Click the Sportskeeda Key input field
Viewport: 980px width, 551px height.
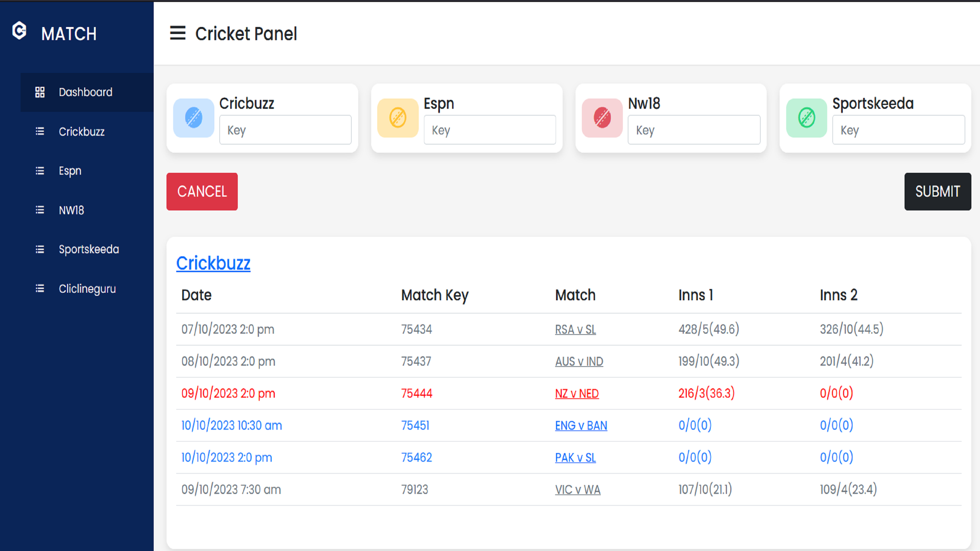click(899, 130)
